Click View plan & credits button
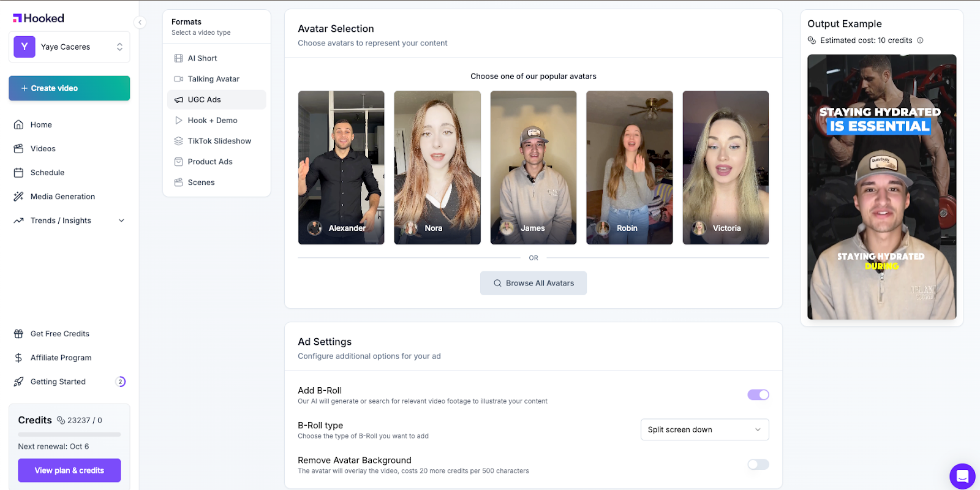980x490 pixels. click(x=69, y=470)
